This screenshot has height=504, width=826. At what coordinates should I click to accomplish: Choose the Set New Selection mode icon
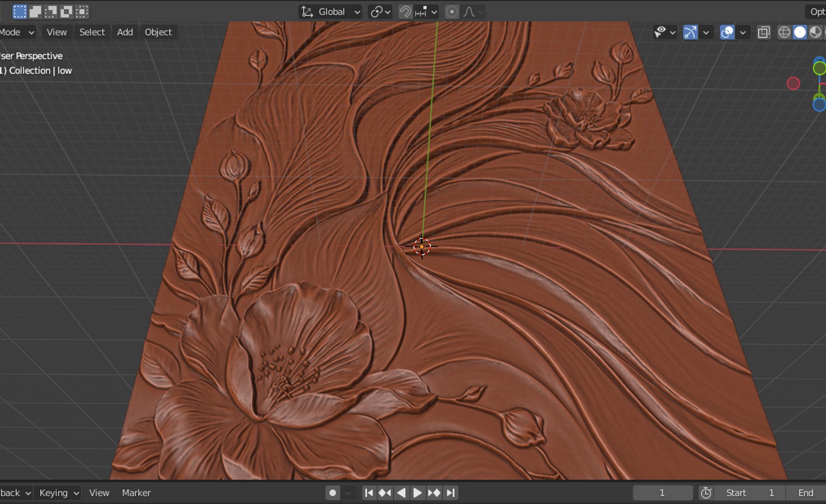coord(20,12)
